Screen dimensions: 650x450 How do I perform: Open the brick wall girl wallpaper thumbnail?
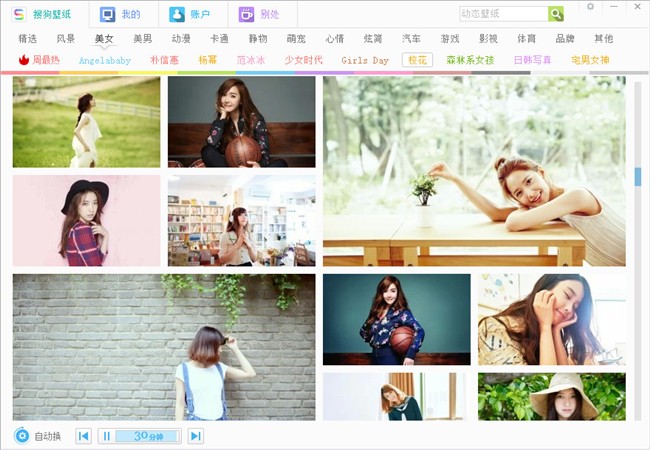tap(164, 346)
